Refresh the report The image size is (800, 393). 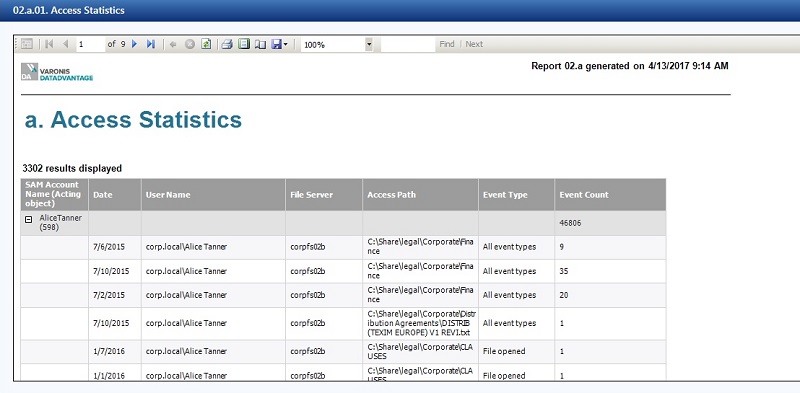coord(206,44)
